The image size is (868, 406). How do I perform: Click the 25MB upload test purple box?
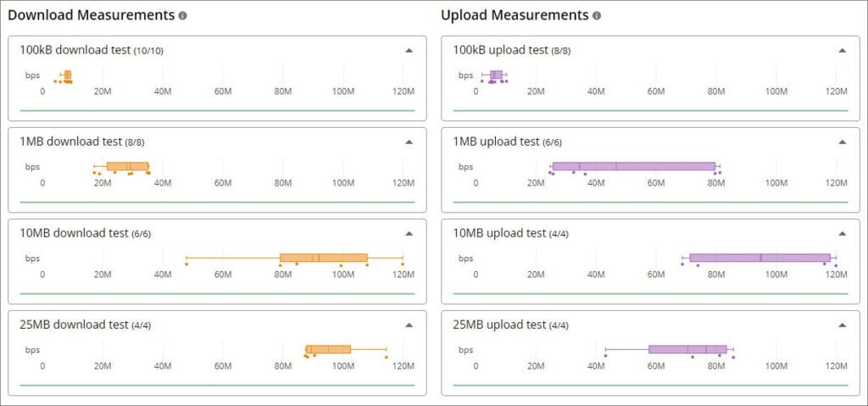(x=687, y=349)
